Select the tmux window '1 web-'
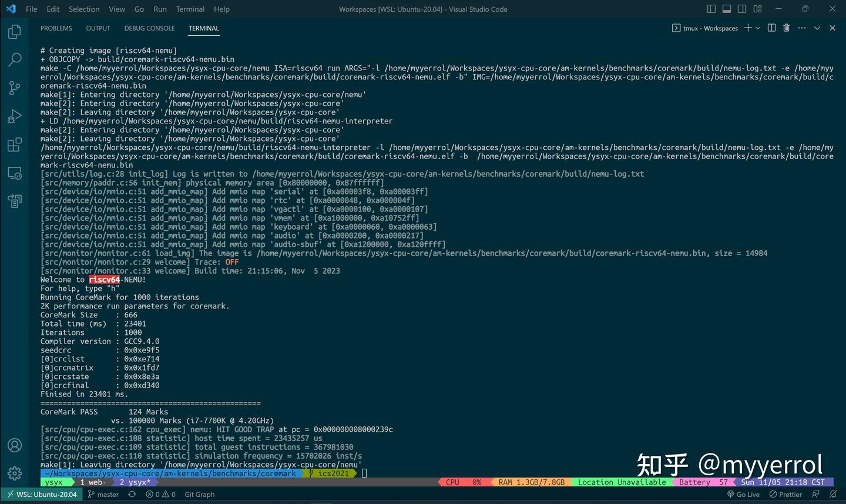The height and width of the screenshot is (504, 846). pyautogui.click(x=93, y=482)
